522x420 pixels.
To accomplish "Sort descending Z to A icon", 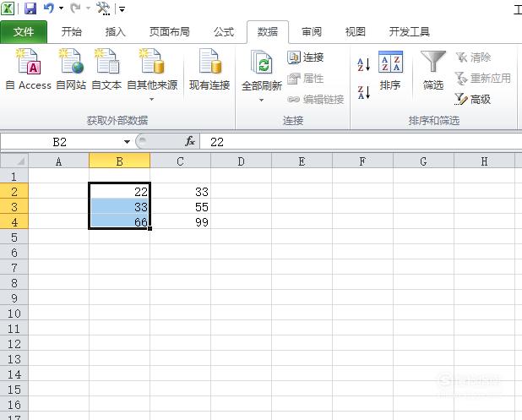I will tap(363, 92).
